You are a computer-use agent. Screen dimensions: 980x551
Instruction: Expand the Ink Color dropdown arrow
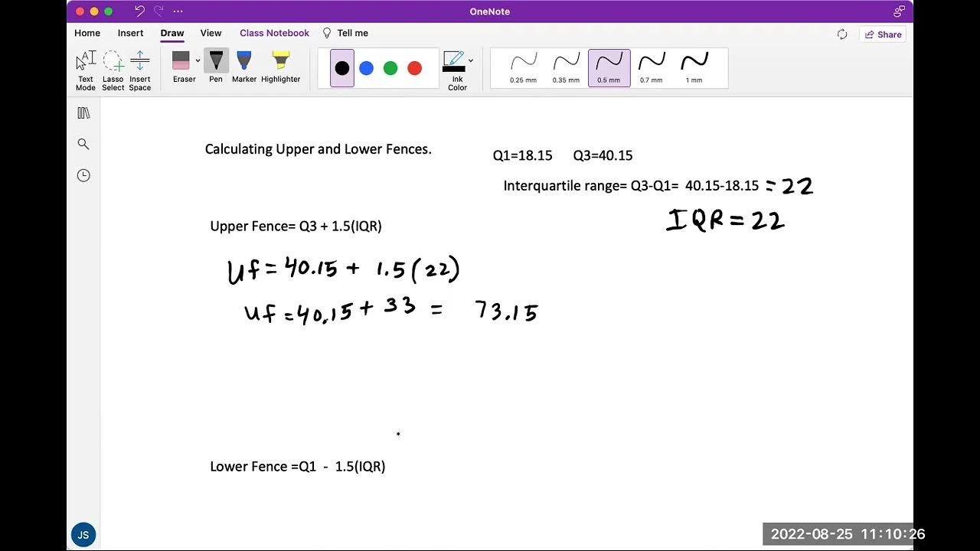(471, 60)
